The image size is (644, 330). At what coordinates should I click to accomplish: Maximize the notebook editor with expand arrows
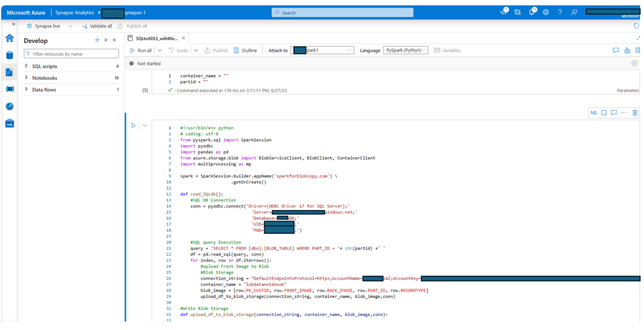tap(638, 38)
